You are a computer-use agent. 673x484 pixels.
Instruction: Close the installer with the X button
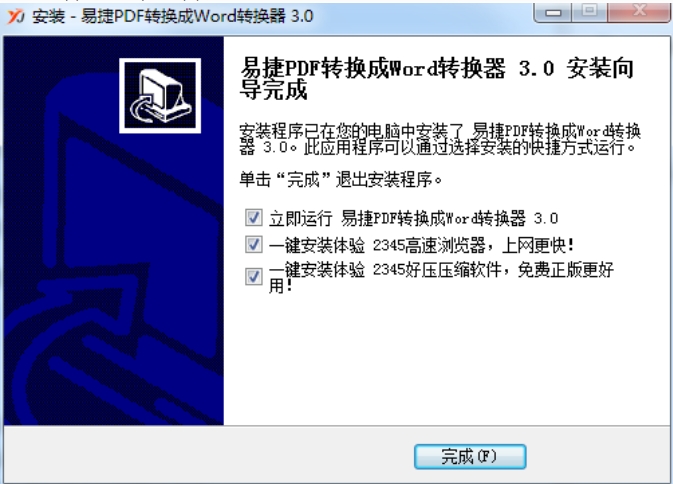point(639,12)
